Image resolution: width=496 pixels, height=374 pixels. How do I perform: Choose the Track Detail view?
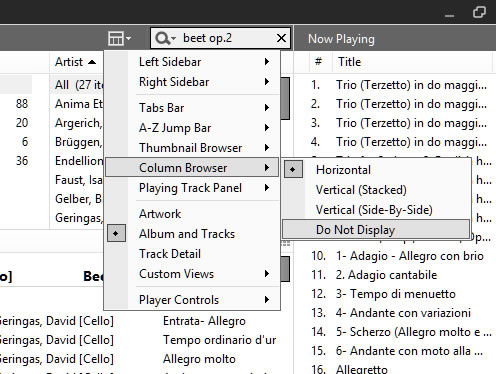coord(192,254)
